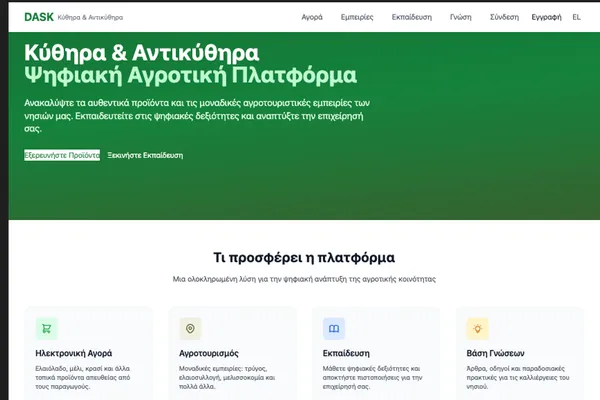Click the map pin icon
The height and width of the screenshot is (400, 600).
point(190,328)
